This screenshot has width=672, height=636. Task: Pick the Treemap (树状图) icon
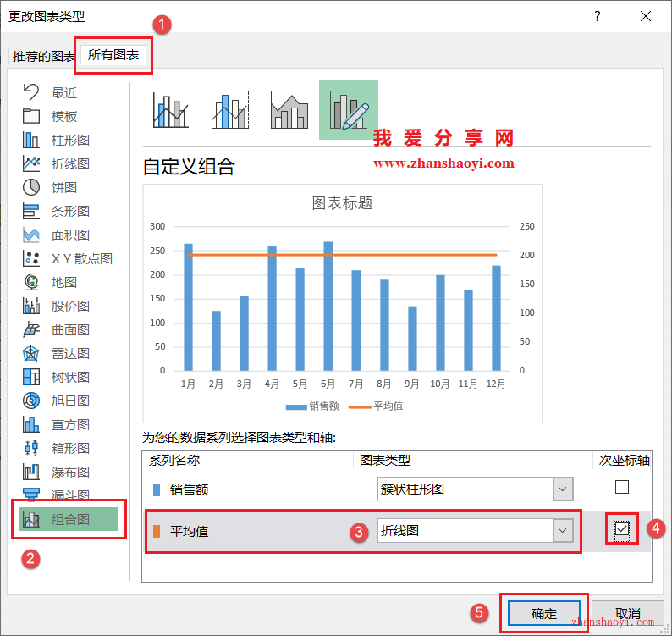(30, 377)
